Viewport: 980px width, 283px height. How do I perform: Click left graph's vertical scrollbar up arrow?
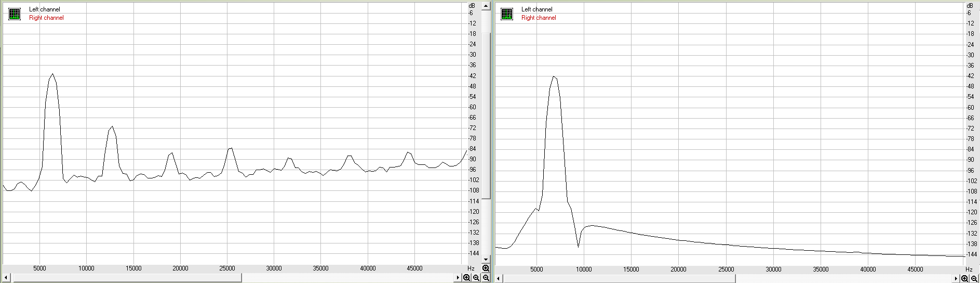click(486, 6)
